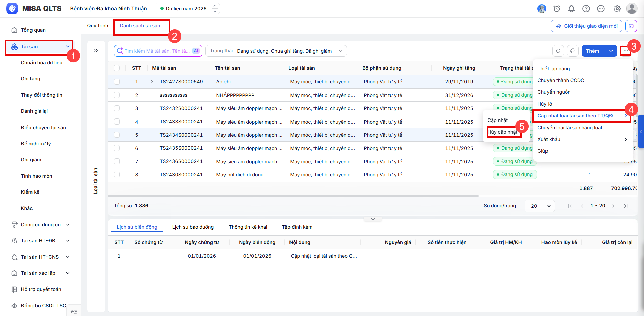Check the row for TS2433S0000241
Image resolution: width=644 pixels, height=316 pixels.
pyautogui.click(x=117, y=122)
